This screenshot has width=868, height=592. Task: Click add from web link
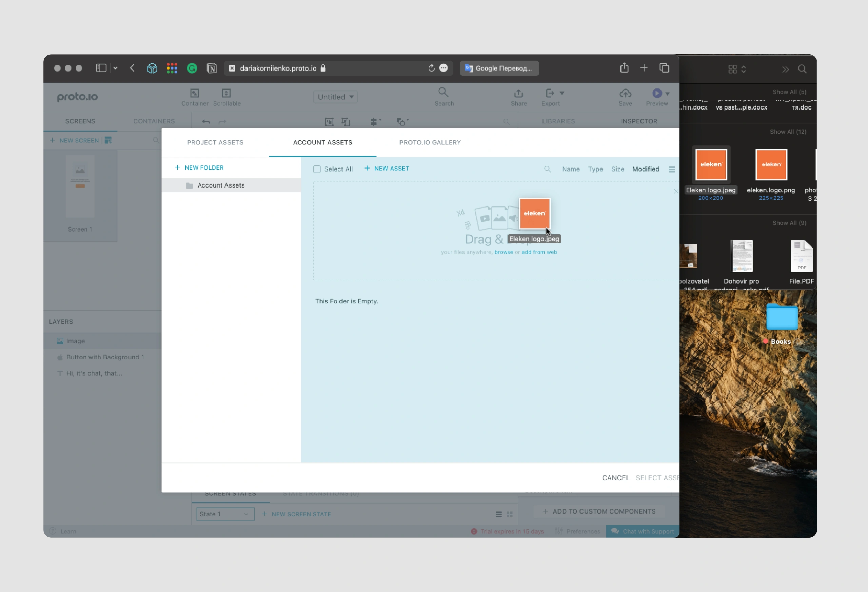[x=539, y=252]
